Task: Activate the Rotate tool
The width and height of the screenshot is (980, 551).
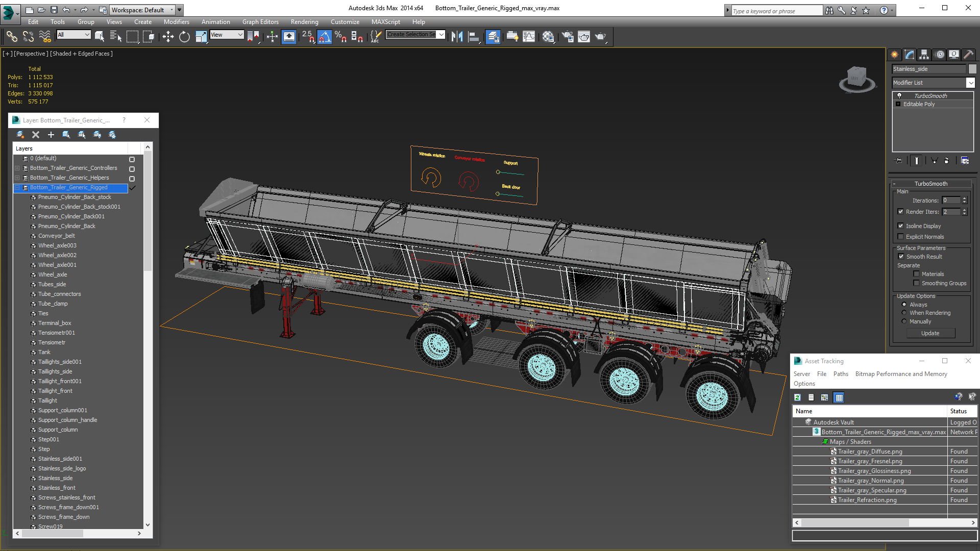Action: pos(184,36)
